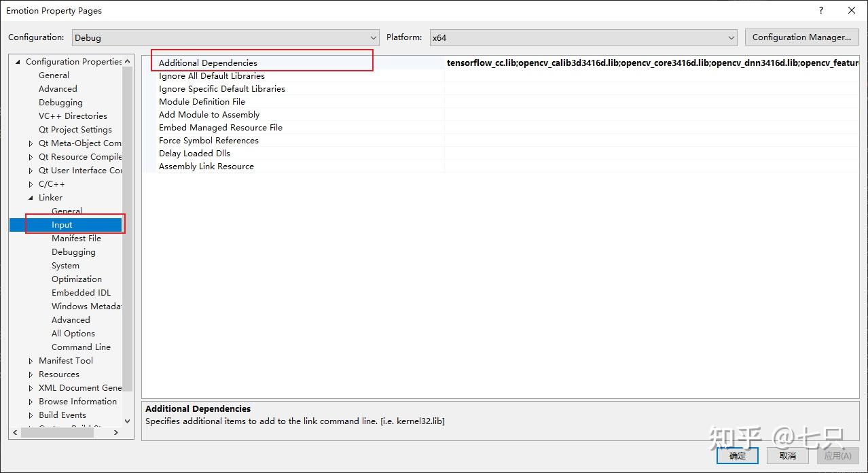Confirm settings with the 确定 button
This screenshot has width=868, height=473.
[x=737, y=455]
